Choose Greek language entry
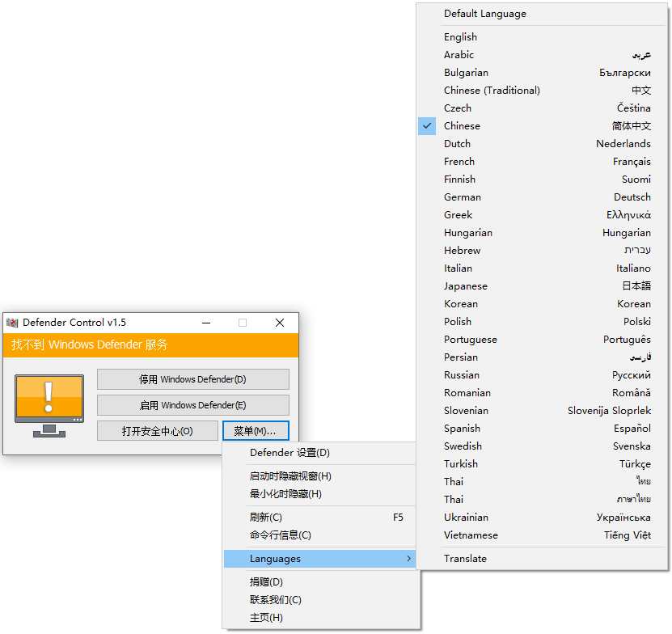This screenshot has height=634, width=672. [x=542, y=215]
